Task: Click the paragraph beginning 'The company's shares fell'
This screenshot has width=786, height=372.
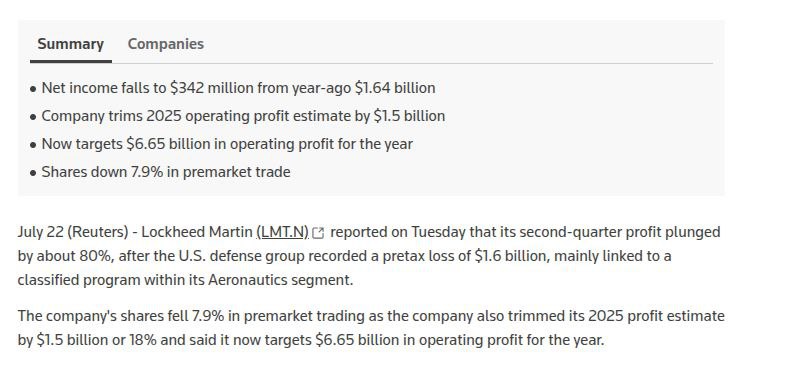Action: [371, 328]
